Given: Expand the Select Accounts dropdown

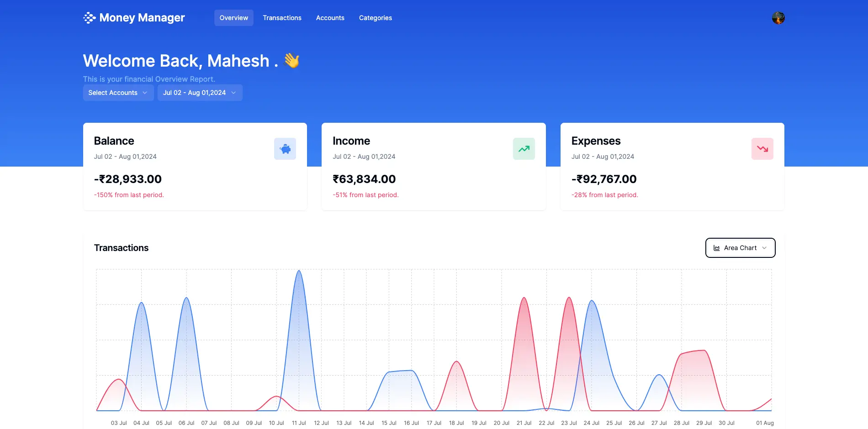Looking at the screenshot, I should [118, 93].
